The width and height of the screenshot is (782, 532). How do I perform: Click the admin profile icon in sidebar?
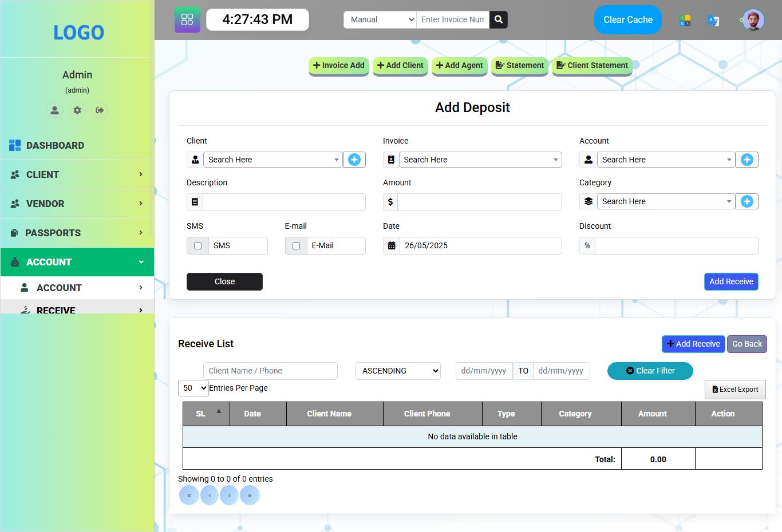pyautogui.click(x=55, y=110)
